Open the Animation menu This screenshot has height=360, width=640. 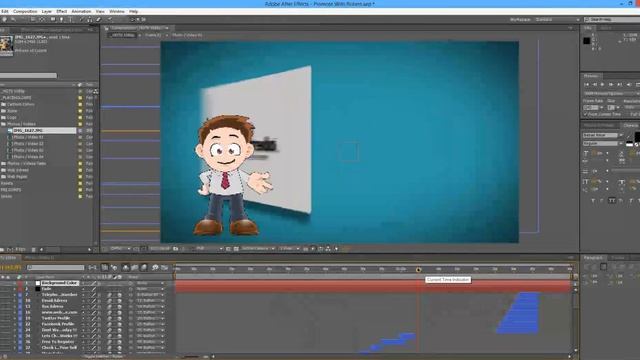(82, 11)
